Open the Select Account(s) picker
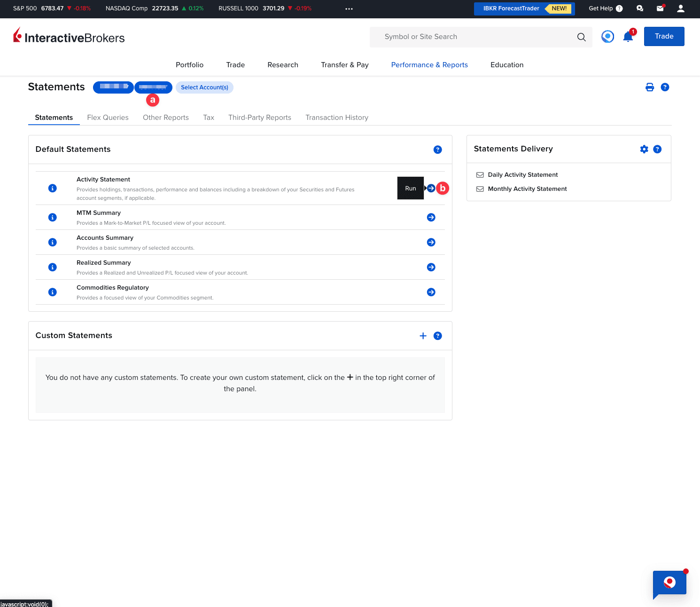 pos(204,87)
